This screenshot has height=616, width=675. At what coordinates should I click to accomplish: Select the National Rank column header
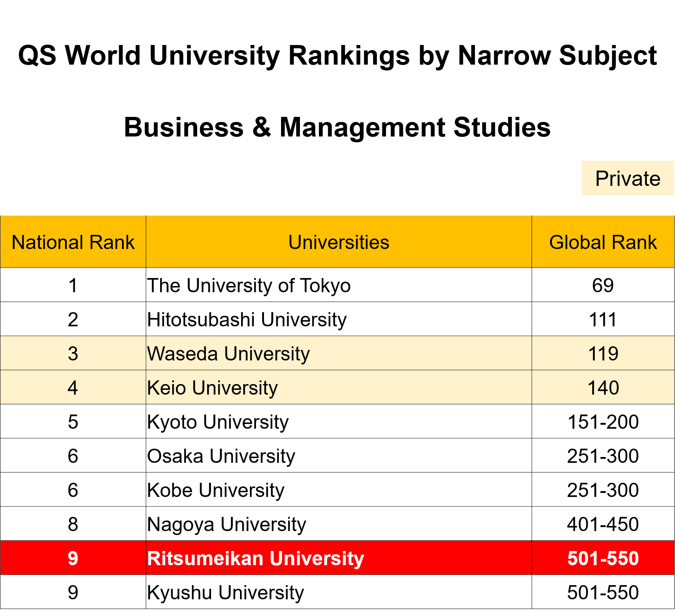73,242
